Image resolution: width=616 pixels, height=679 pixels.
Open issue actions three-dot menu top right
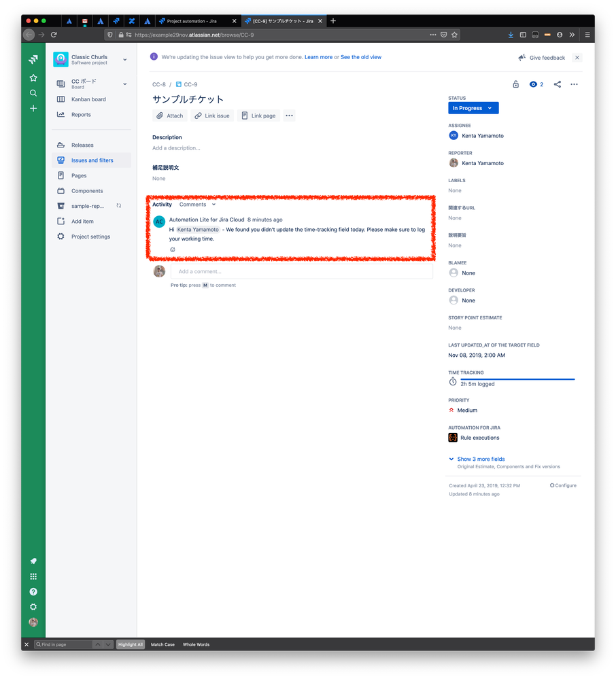574,84
